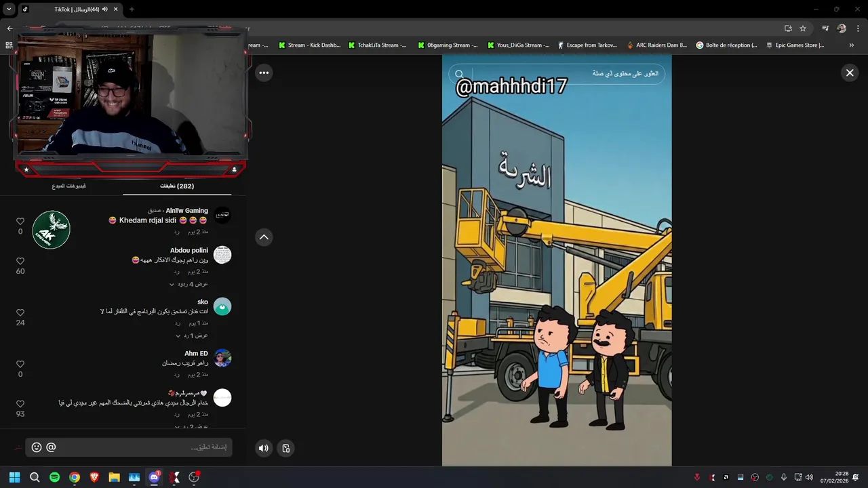
Task: Open ARC Raiders Dam bookmark
Action: 656,45
